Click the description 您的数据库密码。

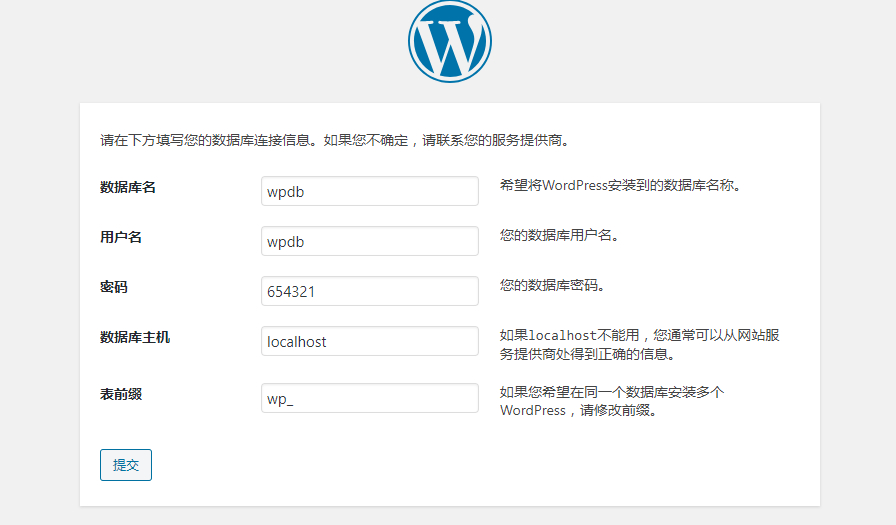point(553,285)
